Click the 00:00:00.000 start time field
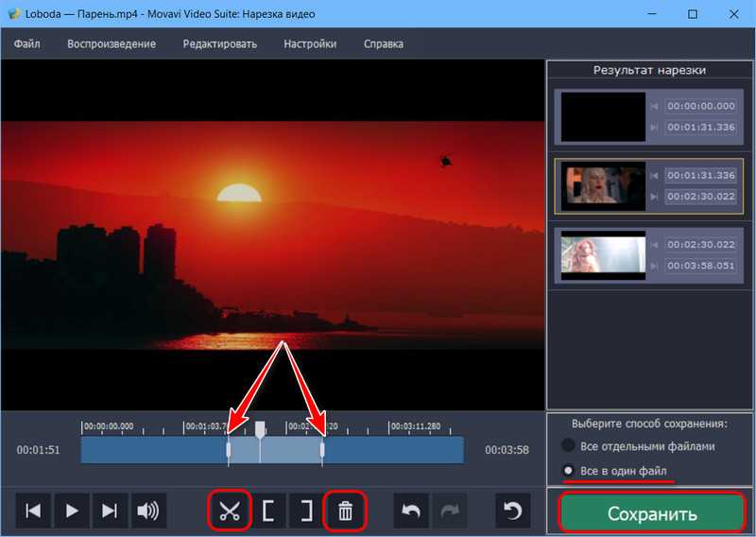This screenshot has width=756, height=537. 701,106
